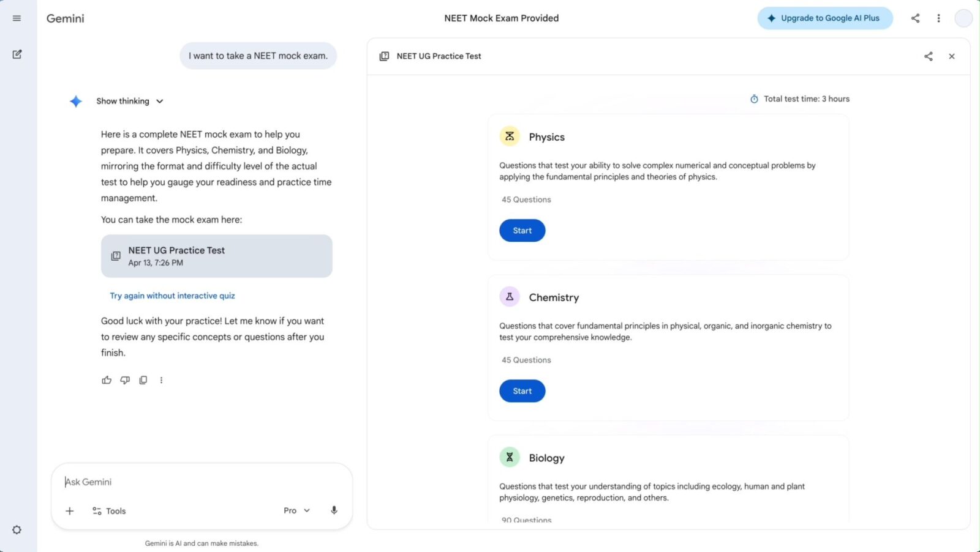980x552 pixels.
Task: Open more options under the response
Action: 161,380
